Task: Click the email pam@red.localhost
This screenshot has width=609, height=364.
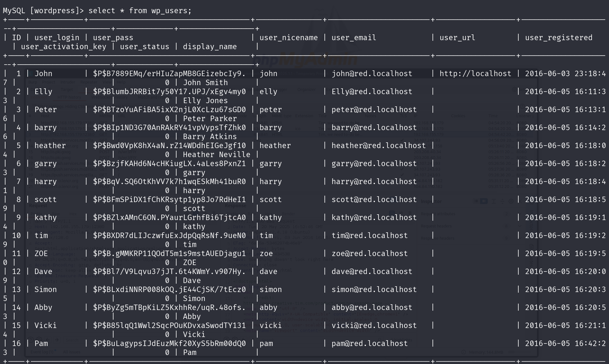Action: [x=370, y=343]
